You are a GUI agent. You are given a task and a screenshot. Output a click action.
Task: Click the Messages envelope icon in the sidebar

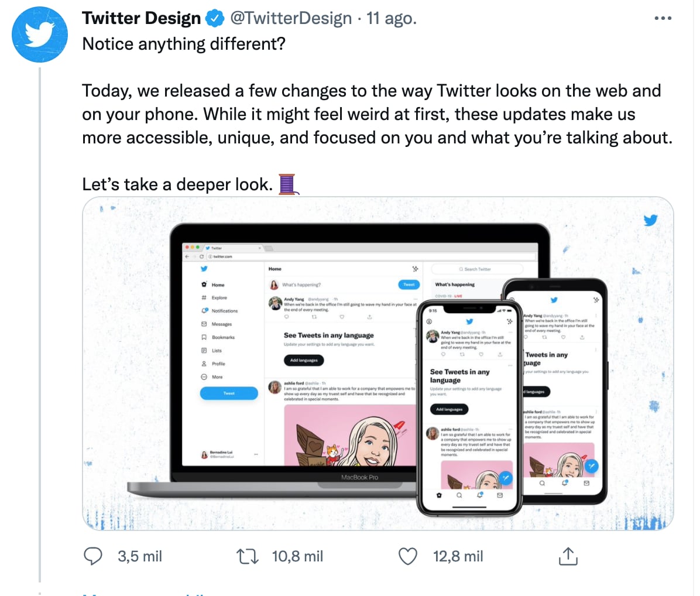click(203, 323)
